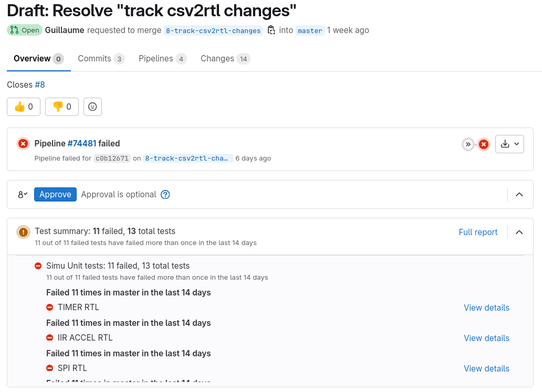Open the Full report link
The width and height of the screenshot is (542, 392).
478,232
